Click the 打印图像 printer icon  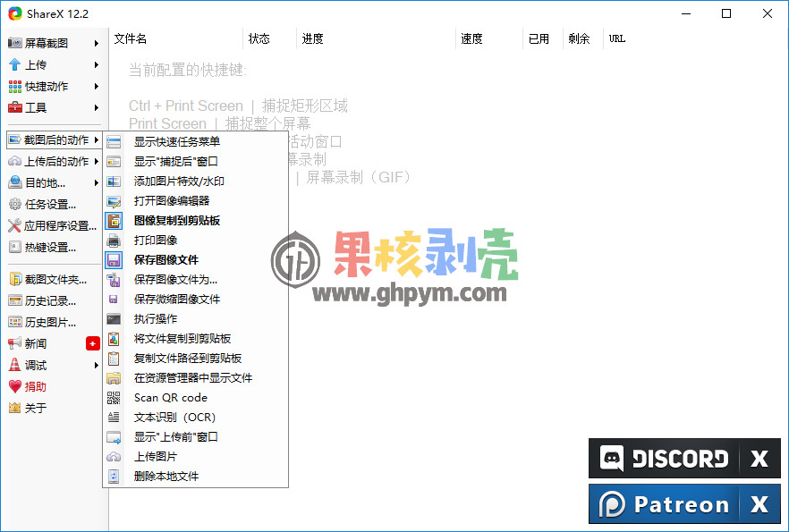click(114, 241)
